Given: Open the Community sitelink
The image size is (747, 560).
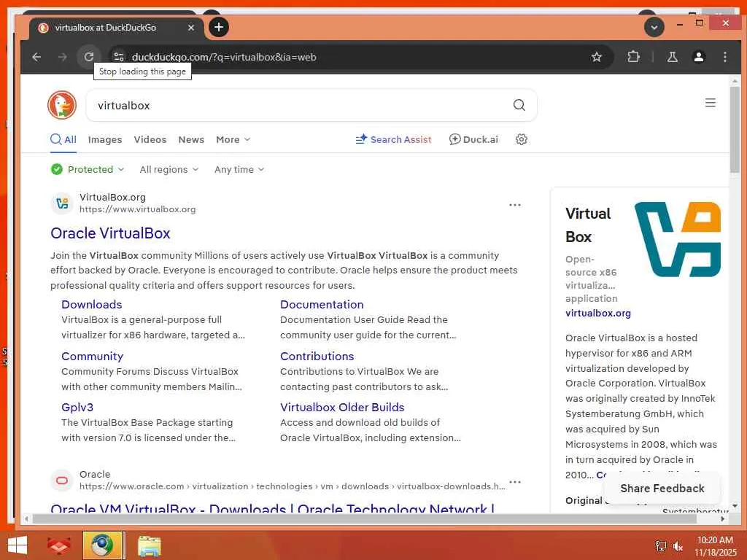Looking at the screenshot, I should pyautogui.click(x=92, y=356).
